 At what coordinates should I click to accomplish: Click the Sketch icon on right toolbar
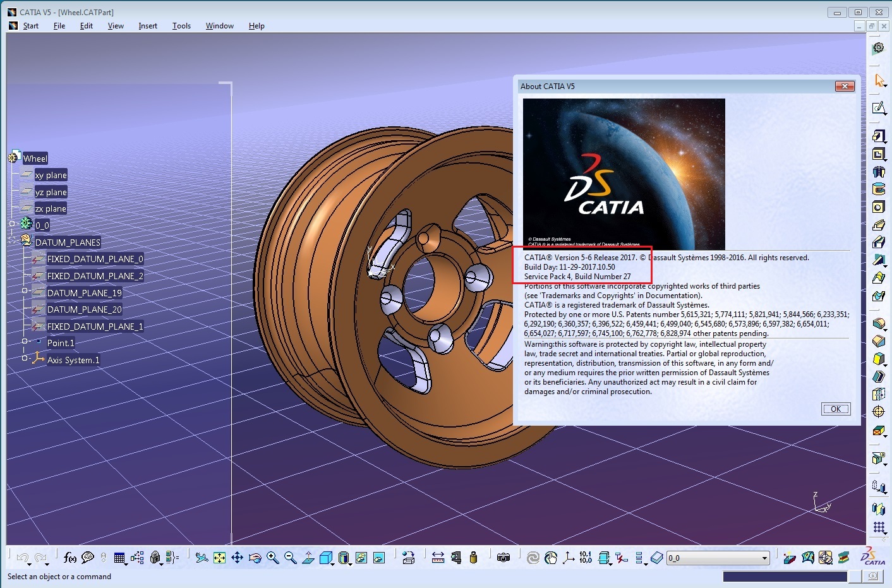(x=879, y=108)
